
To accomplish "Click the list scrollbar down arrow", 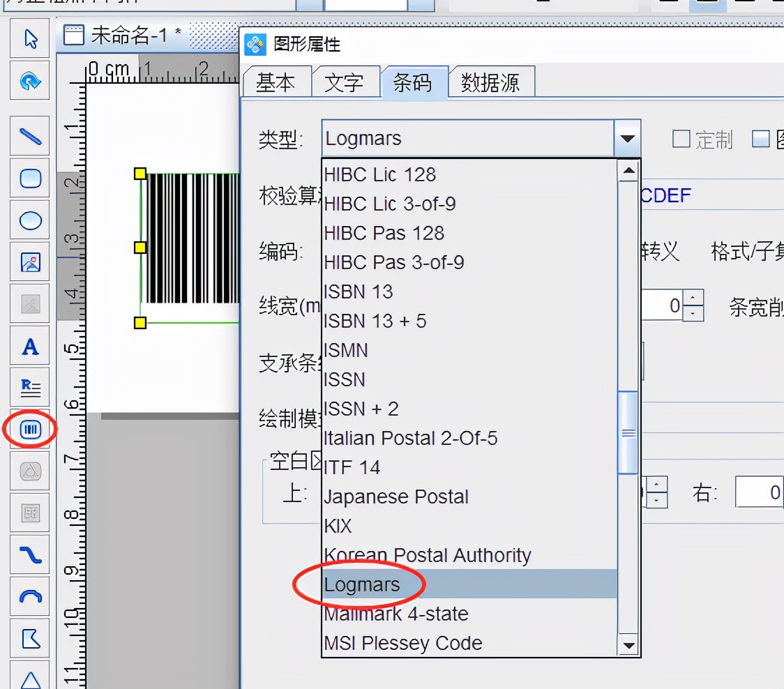I will coord(628,646).
